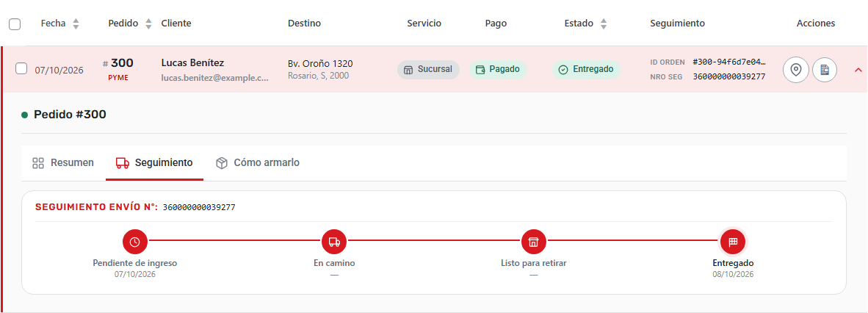
Task: Click the date under Pendiente de ingreso
Action: [135, 274]
